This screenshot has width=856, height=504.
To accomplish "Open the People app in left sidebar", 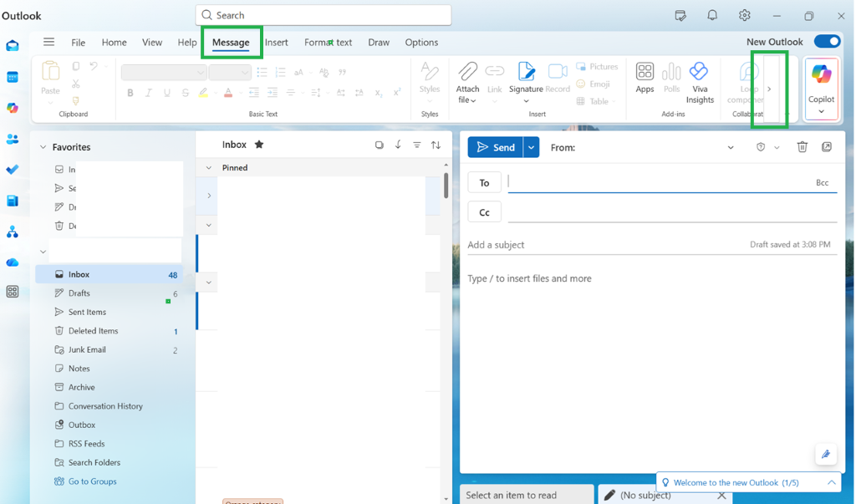I will pyautogui.click(x=13, y=140).
